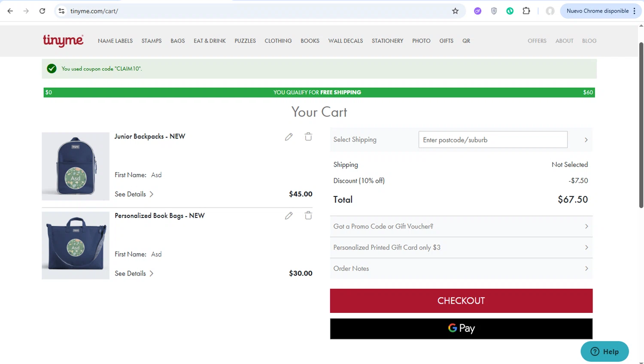Open See Details for Junior Backpacks
The height and width of the screenshot is (364, 644).
click(134, 194)
